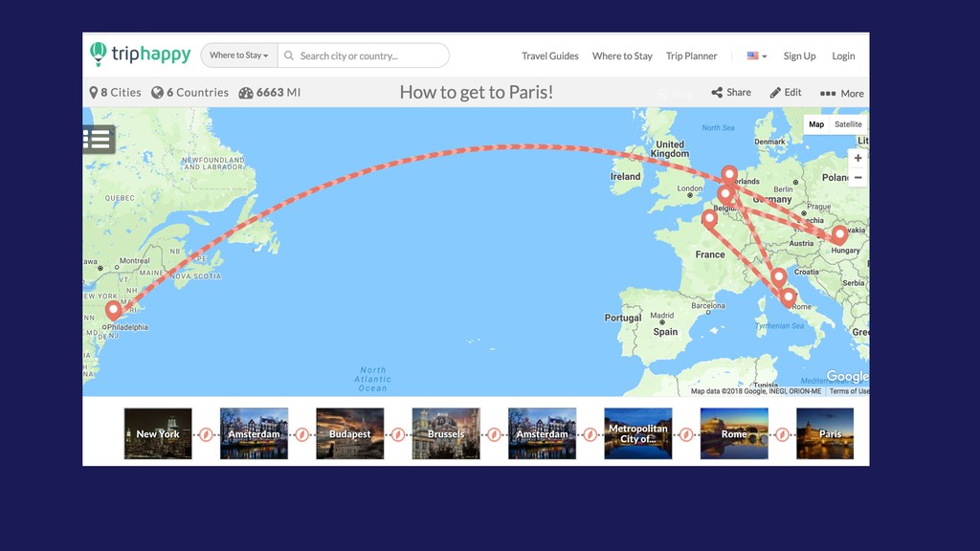Click the New York map pin

click(113, 311)
